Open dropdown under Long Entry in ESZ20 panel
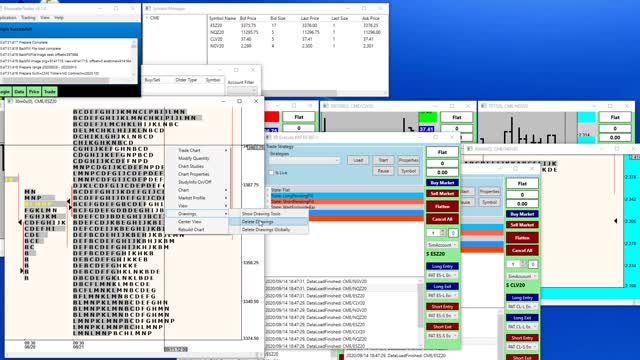The image size is (640, 360). 442,276
